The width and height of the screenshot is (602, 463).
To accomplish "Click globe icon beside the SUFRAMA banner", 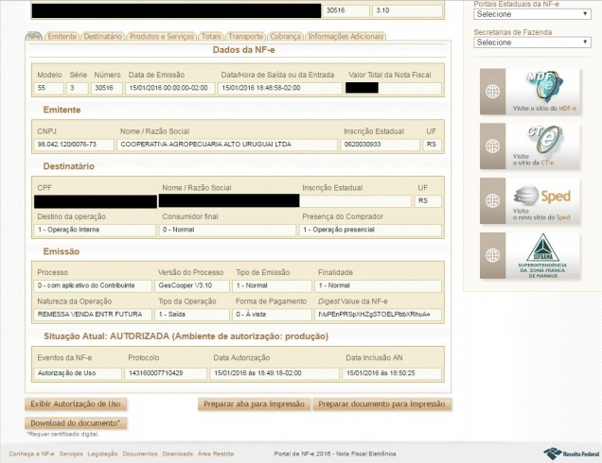I will pyautogui.click(x=491, y=256).
